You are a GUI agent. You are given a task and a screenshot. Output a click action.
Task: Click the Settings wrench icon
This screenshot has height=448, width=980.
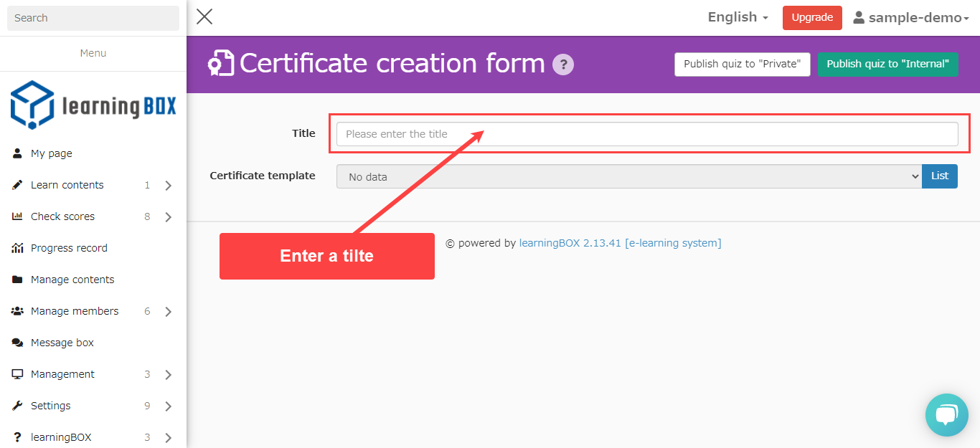17,406
